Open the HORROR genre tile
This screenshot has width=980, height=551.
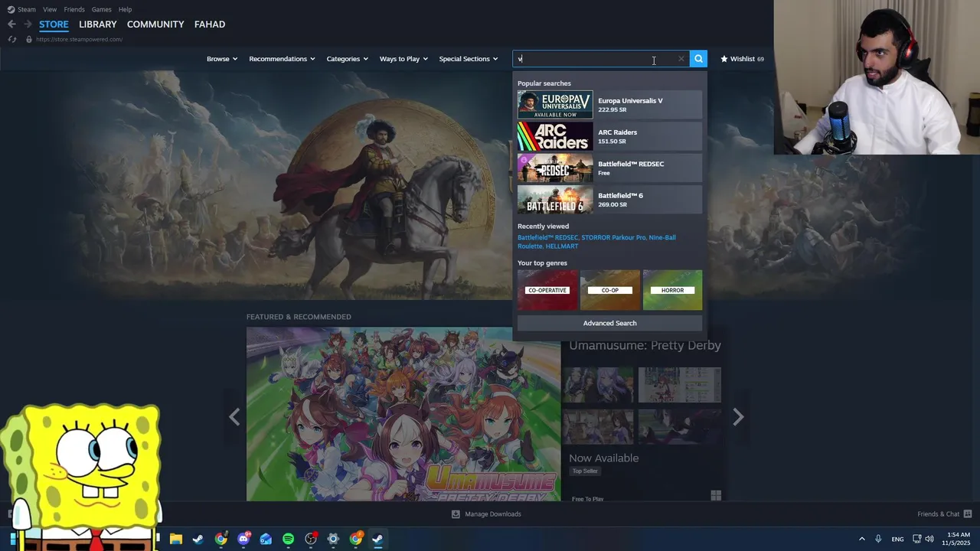[x=672, y=290]
